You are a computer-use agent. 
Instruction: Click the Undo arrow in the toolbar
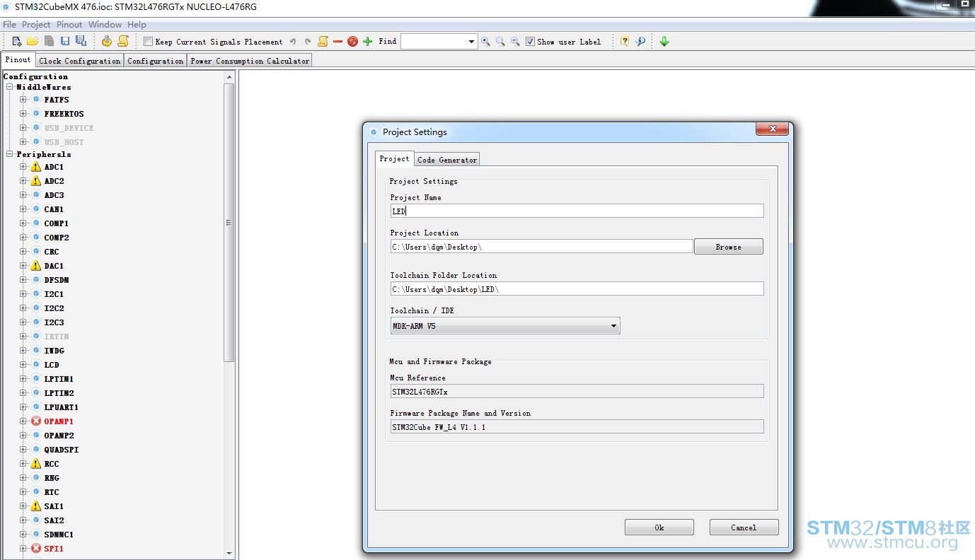click(293, 42)
